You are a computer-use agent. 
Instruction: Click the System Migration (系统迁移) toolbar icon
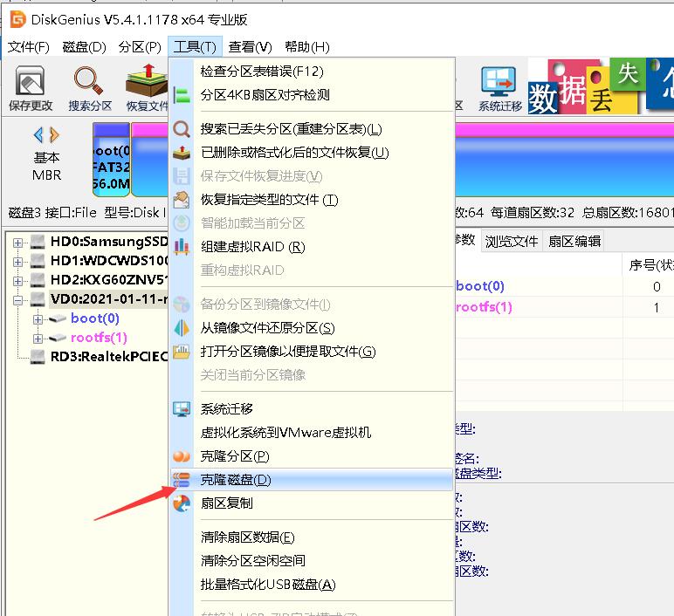(499, 82)
